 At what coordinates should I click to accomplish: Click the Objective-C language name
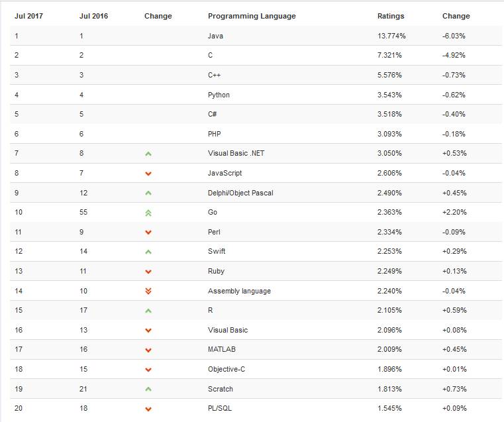[228, 369]
